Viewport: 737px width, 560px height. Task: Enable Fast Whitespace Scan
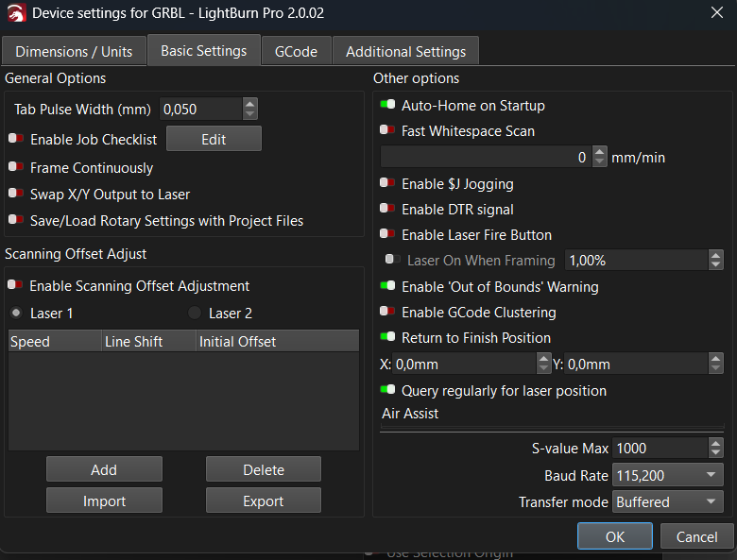click(x=387, y=129)
